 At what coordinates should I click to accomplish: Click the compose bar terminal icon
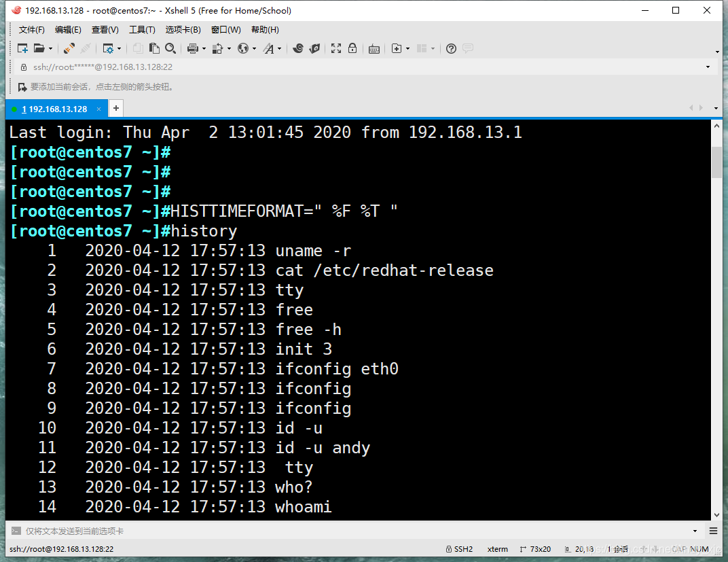click(16, 531)
